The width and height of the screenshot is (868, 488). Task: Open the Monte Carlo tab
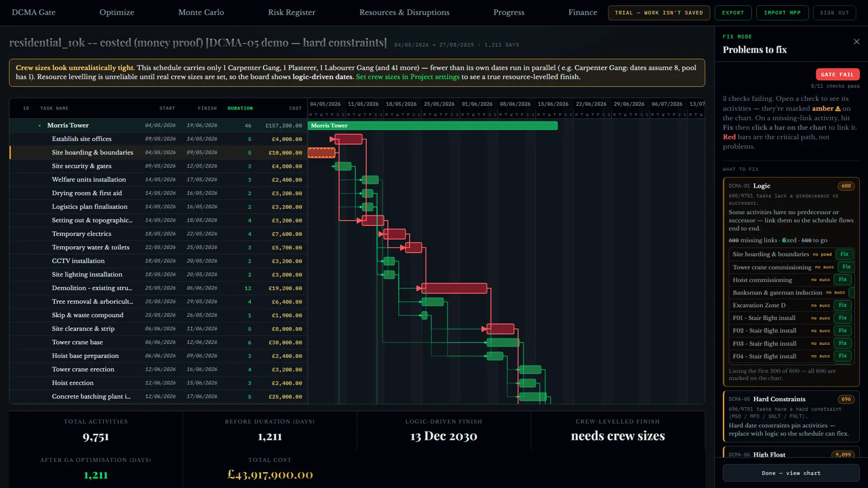pyautogui.click(x=201, y=12)
